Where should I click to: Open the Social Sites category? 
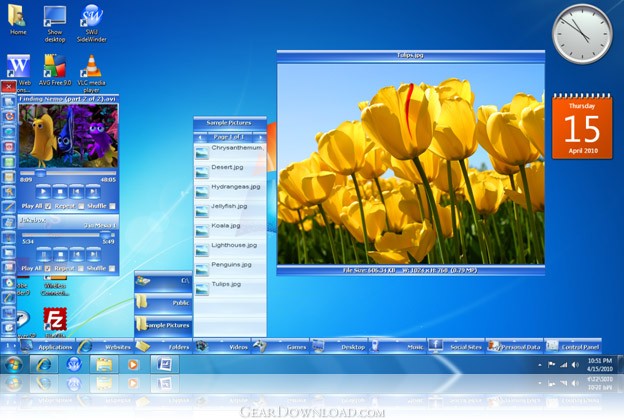tap(456, 347)
